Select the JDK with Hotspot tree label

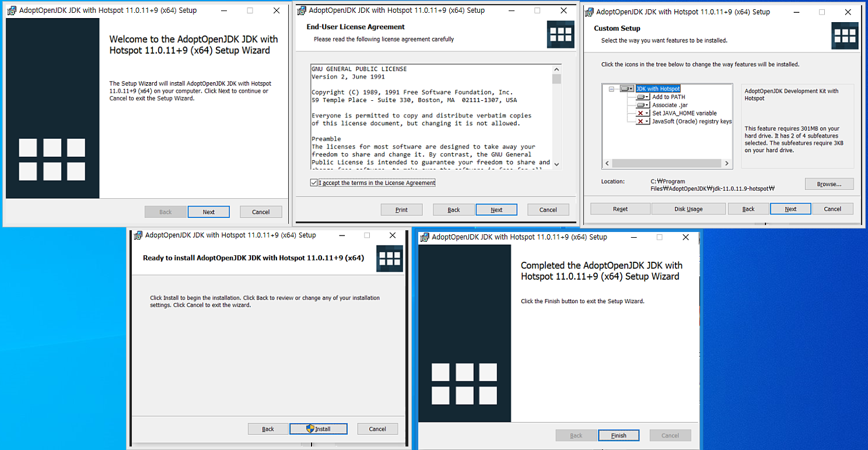(658, 89)
